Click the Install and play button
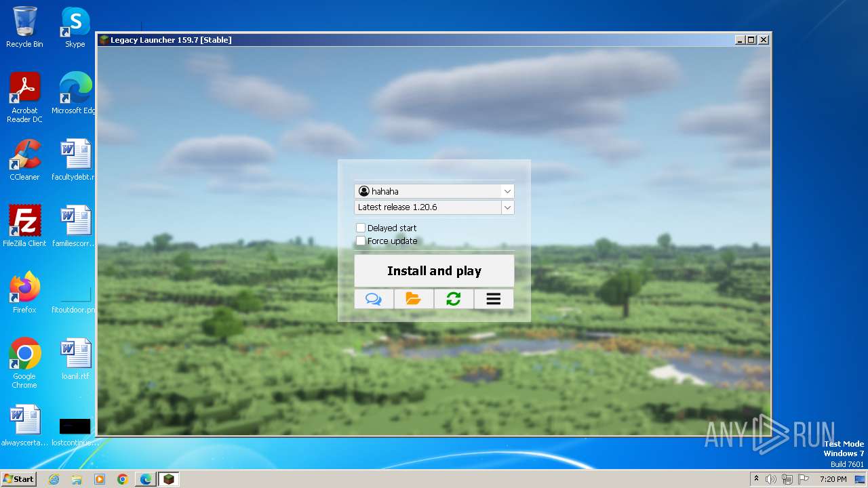The width and height of the screenshot is (868, 488). pyautogui.click(x=434, y=271)
